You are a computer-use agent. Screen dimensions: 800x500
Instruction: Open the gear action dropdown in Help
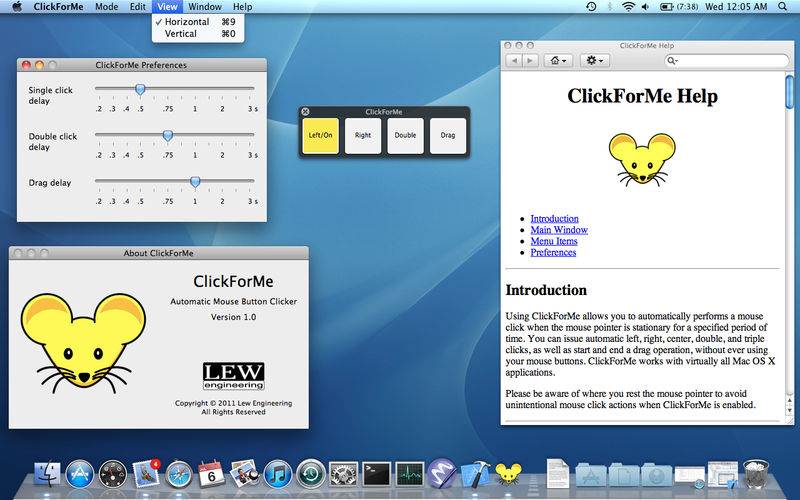(594, 61)
